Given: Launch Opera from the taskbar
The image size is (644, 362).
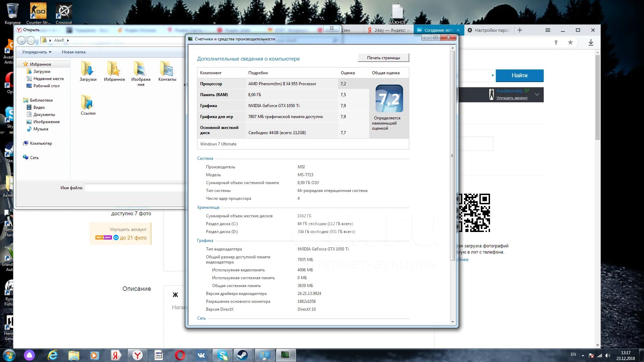Looking at the screenshot, I should pos(180,355).
